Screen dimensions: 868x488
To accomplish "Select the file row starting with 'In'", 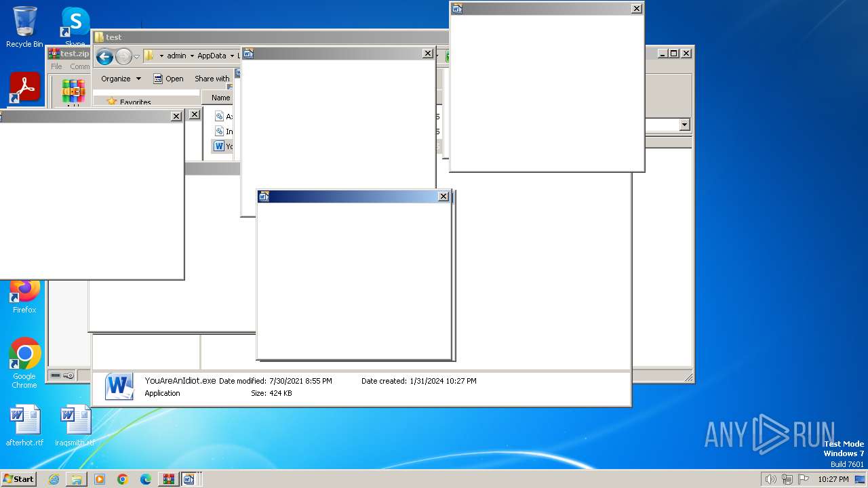I will coord(224,131).
